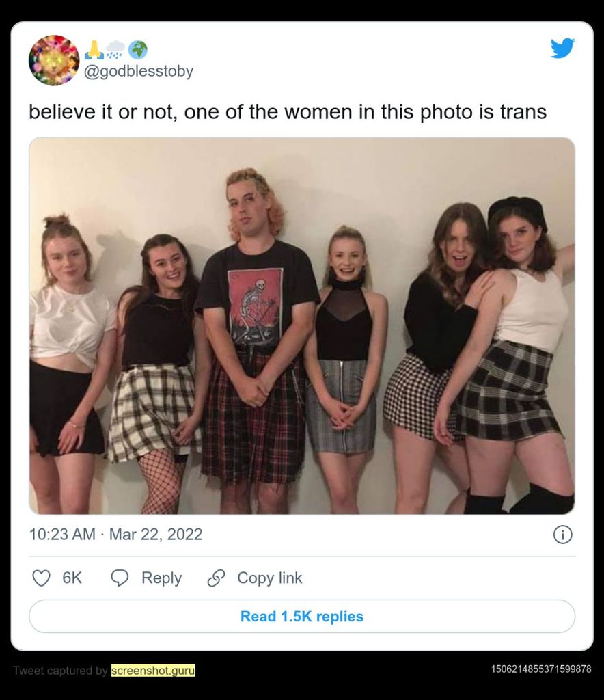Click the reply speech bubble icon

coord(120,578)
